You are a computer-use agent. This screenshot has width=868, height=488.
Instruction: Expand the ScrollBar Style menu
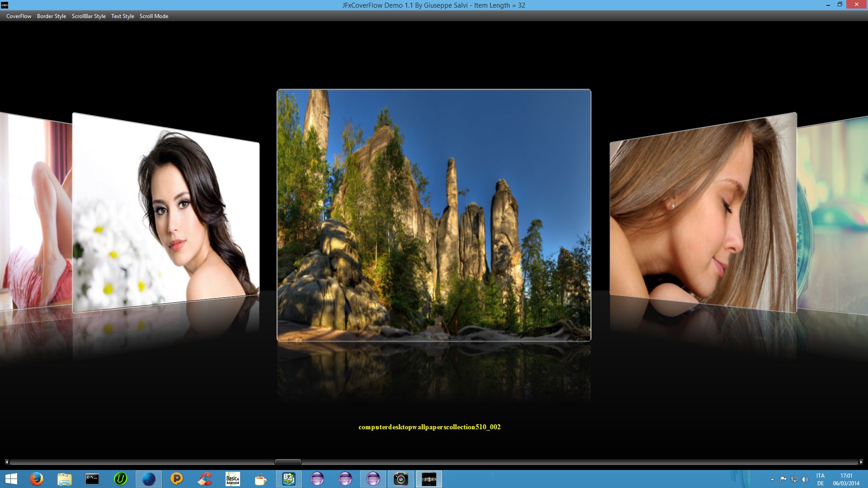tap(89, 16)
